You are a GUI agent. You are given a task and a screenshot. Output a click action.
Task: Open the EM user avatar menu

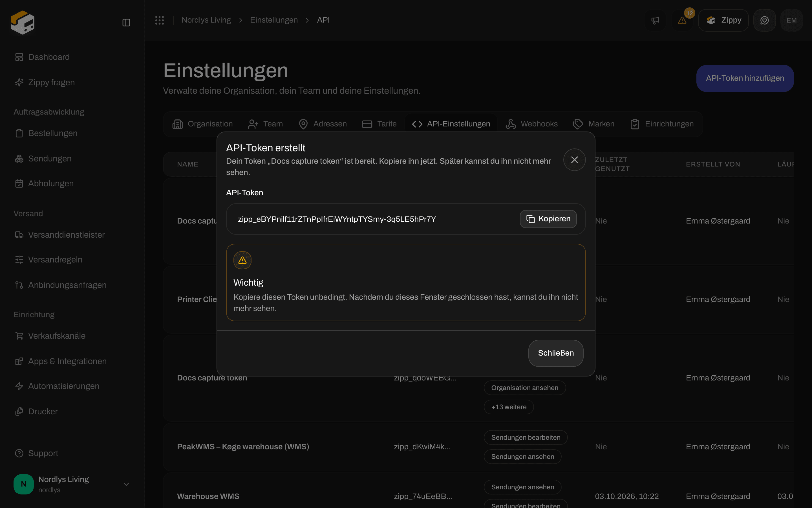point(791,20)
